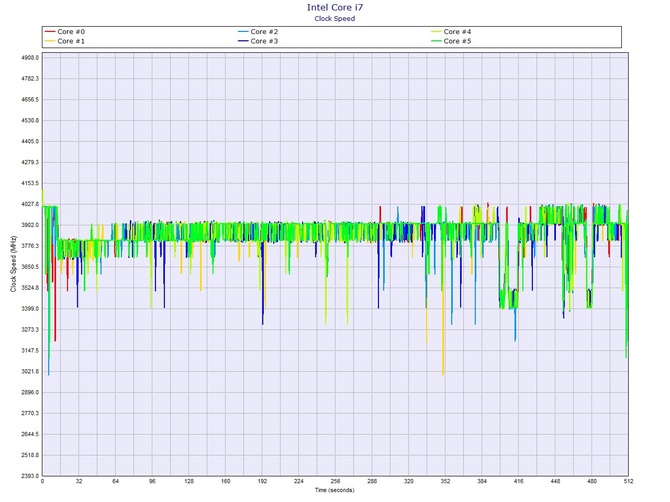Click the 4908.0 y-axis label
The width and height of the screenshot is (670, 502).
tap(30, 58)
